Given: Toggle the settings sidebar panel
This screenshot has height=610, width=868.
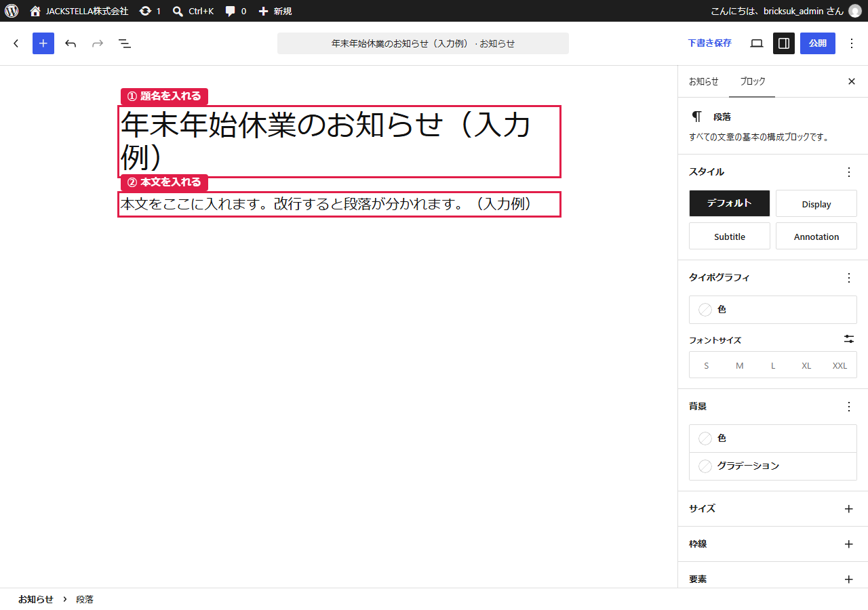Looking at the screenshot, I should 784,43.
